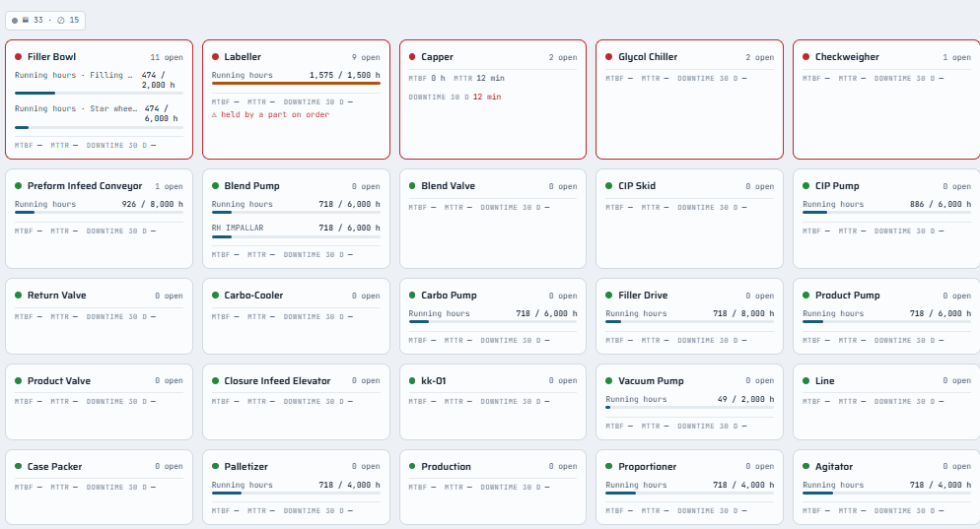Click the '9 open' count on Labeller
This screenshot has width=980, height=529.
366,57
